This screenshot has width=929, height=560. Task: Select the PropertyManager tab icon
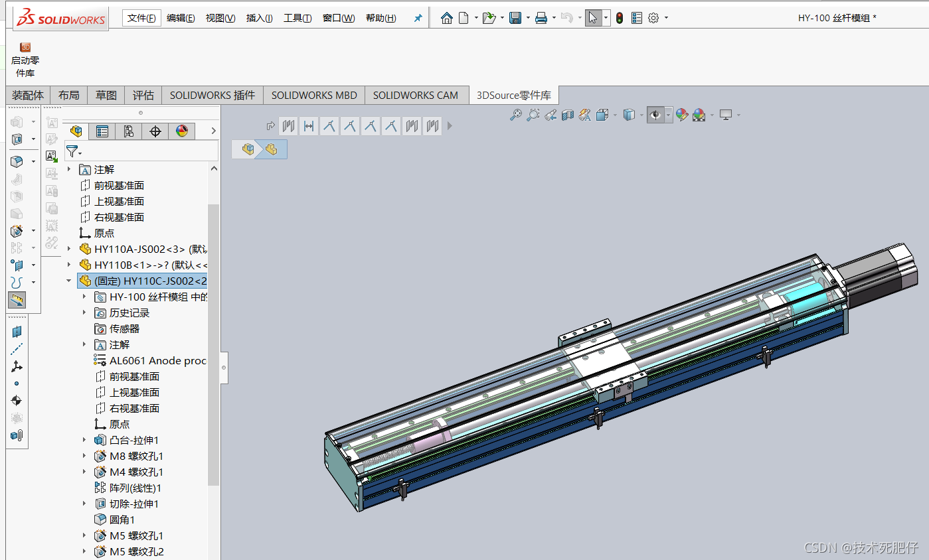click(102, 131)
